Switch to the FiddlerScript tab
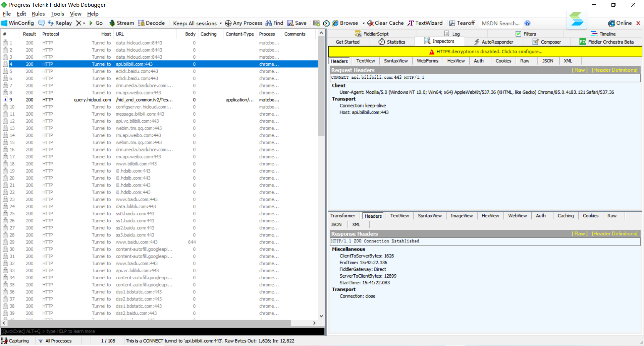644x346 pixels. 372,34
